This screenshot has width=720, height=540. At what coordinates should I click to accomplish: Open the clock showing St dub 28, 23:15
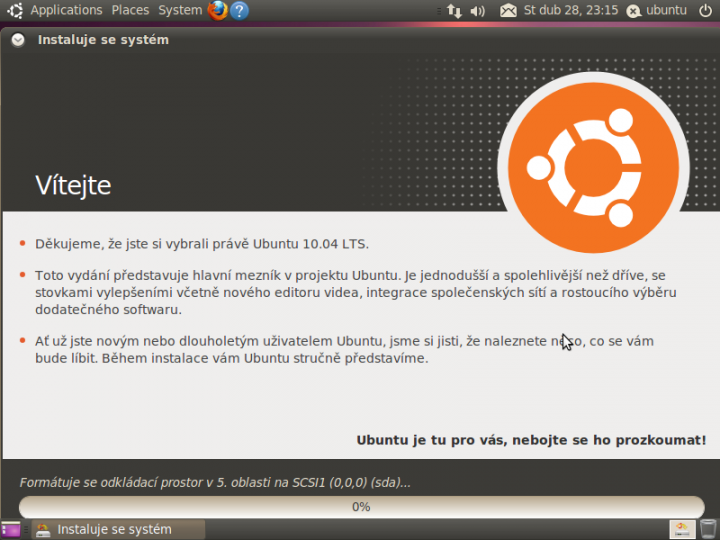click(x=571, y=10)
